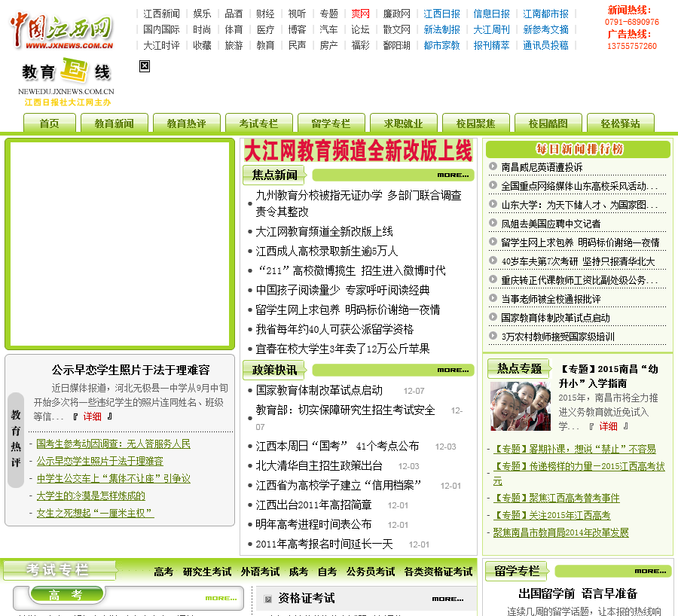Open news 宜春在校大学生3年卖了12万公斤苹果
This screenshot has width=678, height=616.
coord(343,349)
